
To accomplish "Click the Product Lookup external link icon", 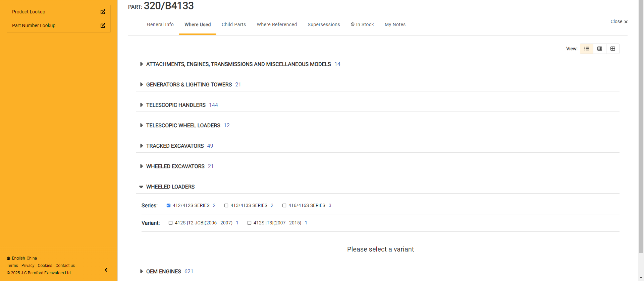I will [103, 12].
